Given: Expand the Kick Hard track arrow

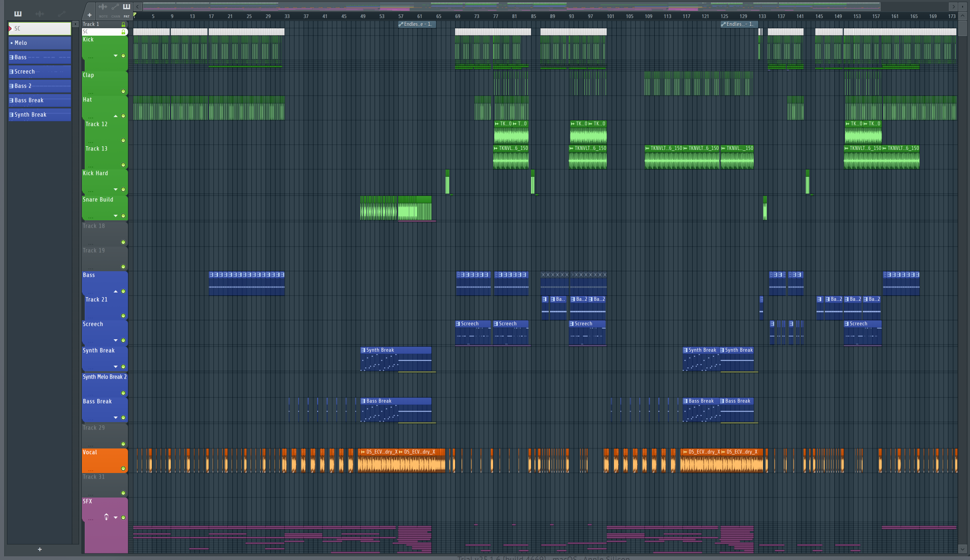Looking at the screenshot, I should pyautogui.click(x=116, y=189).
